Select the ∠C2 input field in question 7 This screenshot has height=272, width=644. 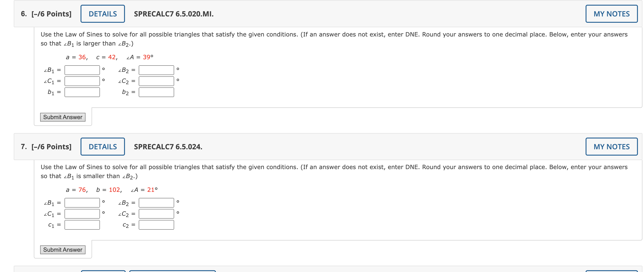tap(156, 214)
